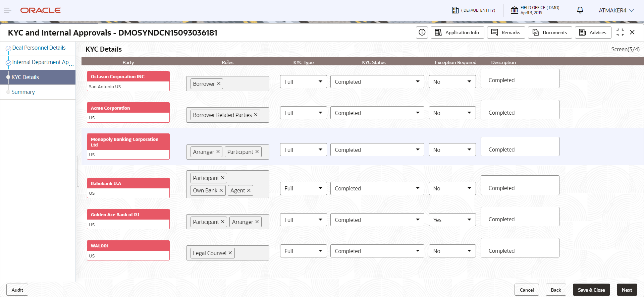The image size is (644, 297).
Task: Remove the Legal Counsel role tag
Action: [x=230, y=253]
